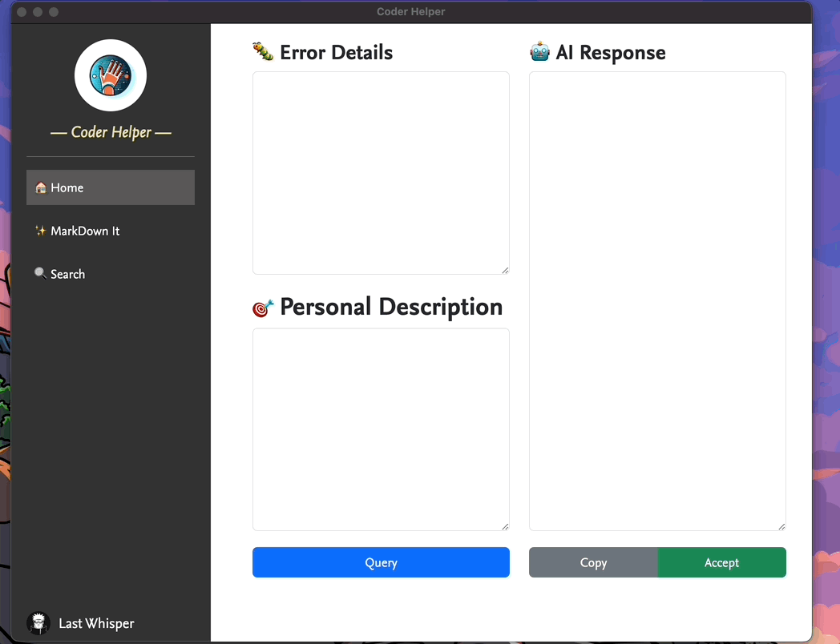Open the Home page in sidebar
The image size is (840, 644).
tap(111, 187)
